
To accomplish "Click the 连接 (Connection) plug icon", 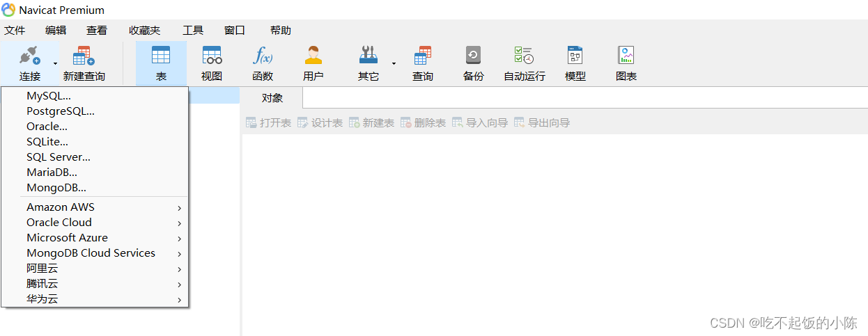I will click(29, 56).
